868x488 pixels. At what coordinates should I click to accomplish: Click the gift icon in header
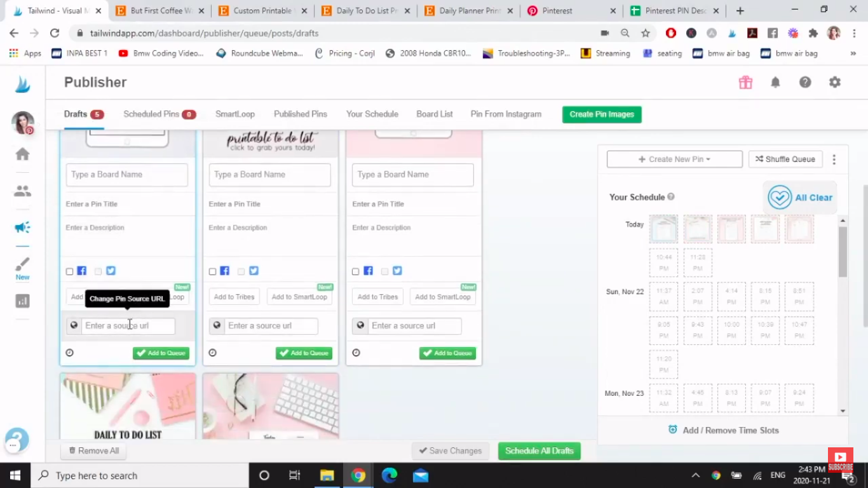click(745, 82)
